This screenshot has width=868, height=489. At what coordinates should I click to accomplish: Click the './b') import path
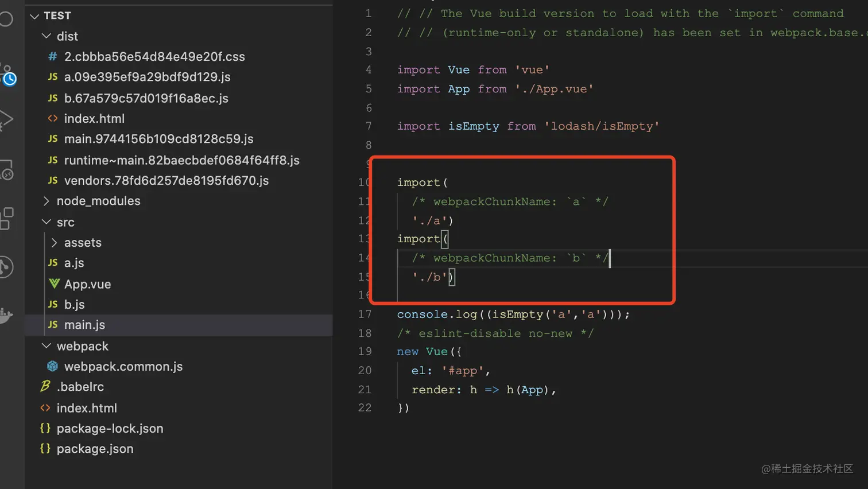pyautogui.click(x=433, y=277)
